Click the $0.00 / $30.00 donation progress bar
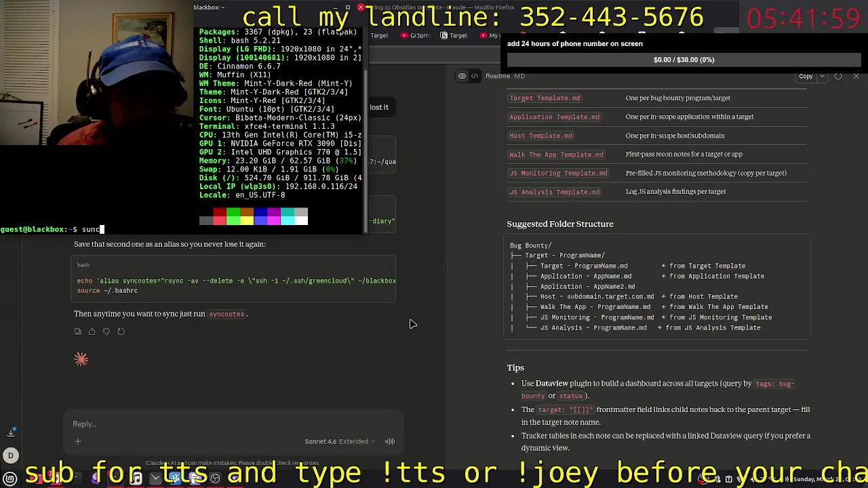This screenshot has height=488, width=868. point(684,60)
